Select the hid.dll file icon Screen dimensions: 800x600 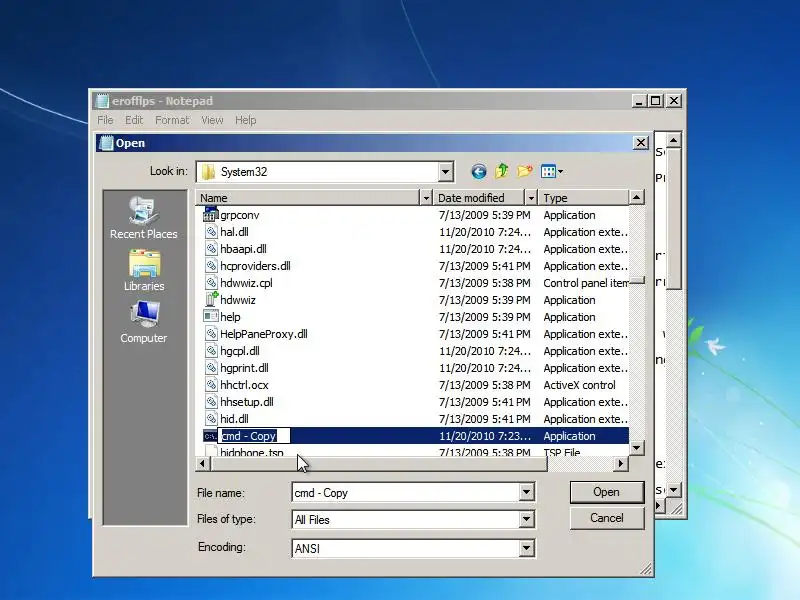click(x=211, y=419)
